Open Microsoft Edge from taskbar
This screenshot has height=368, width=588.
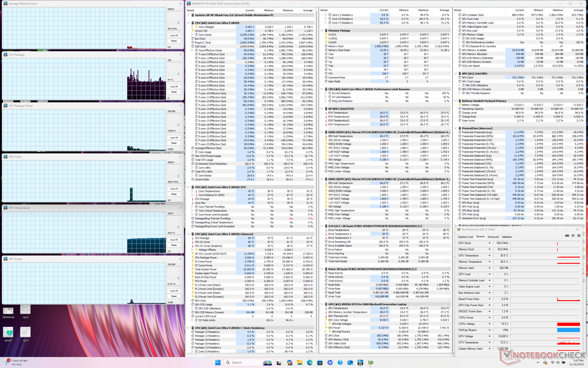click(x=310, y=362)
